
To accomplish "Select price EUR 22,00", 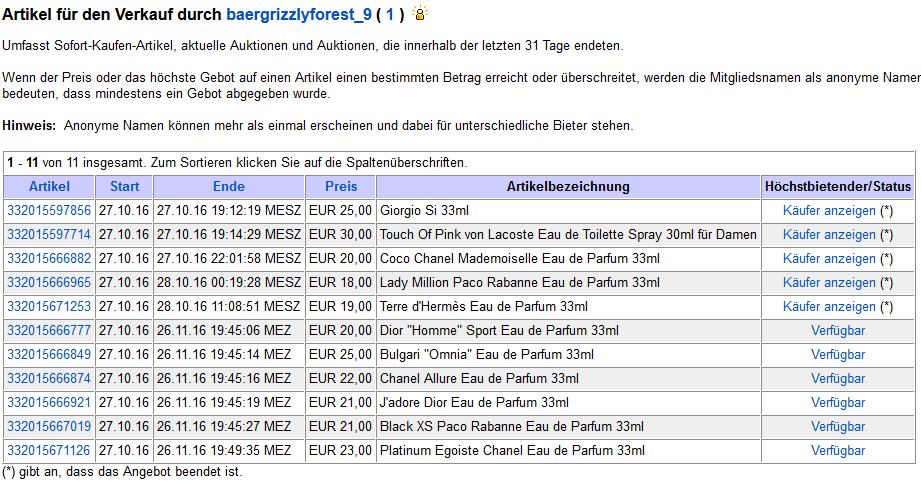I will click(x=340, y=379).
